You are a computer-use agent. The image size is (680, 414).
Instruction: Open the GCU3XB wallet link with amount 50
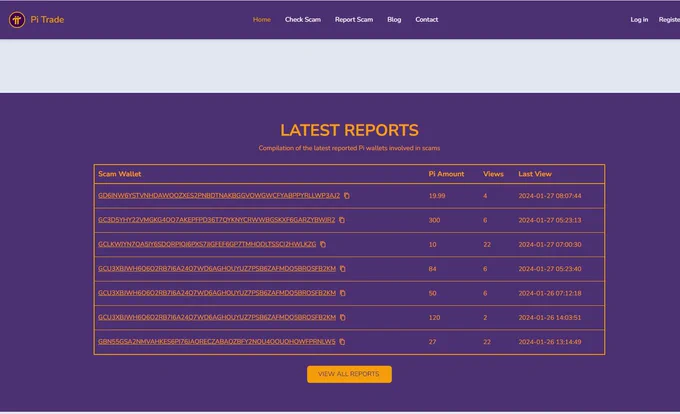point(217,293)
